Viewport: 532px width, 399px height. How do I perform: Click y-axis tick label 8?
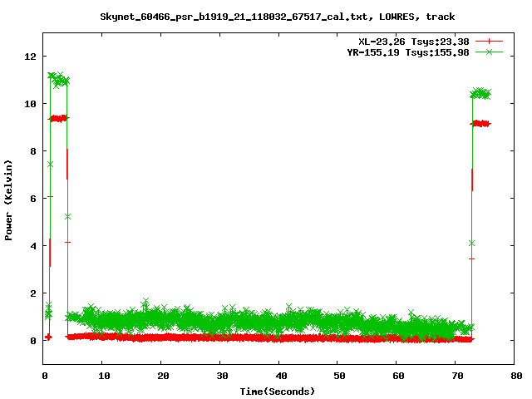pos(33,151)
